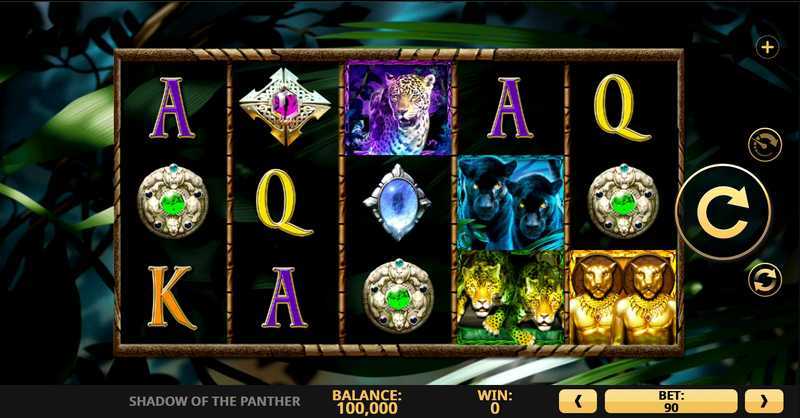
Task: Select the green leopards symbol on reel four
Action: 511,297
